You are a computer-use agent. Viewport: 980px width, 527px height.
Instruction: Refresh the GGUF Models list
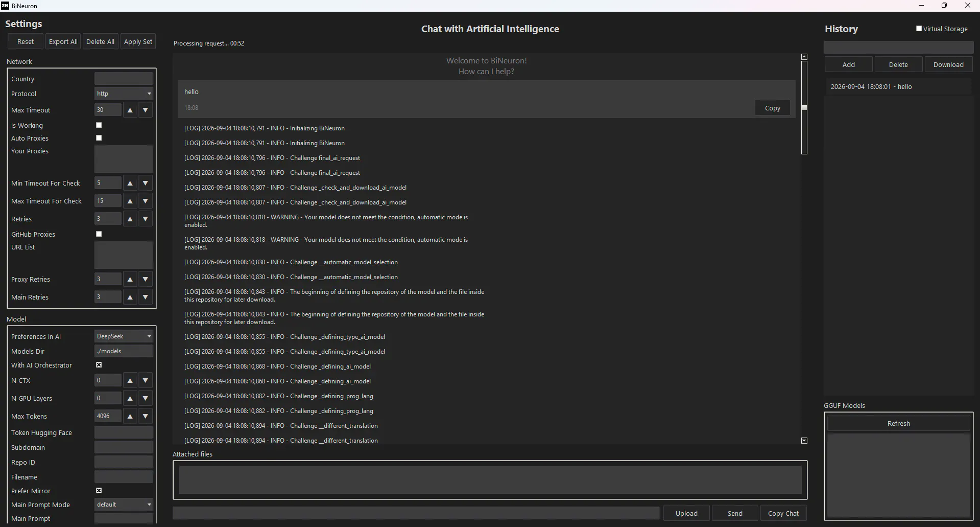898,423
